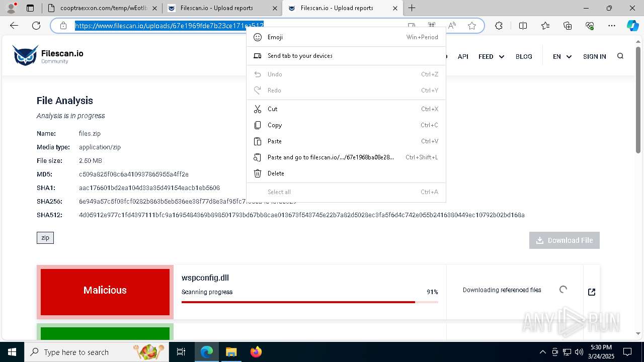Viewport: 644px width, 362px height.
Task: Click the SIGN IN link
Action: click(x=594, y=57)
